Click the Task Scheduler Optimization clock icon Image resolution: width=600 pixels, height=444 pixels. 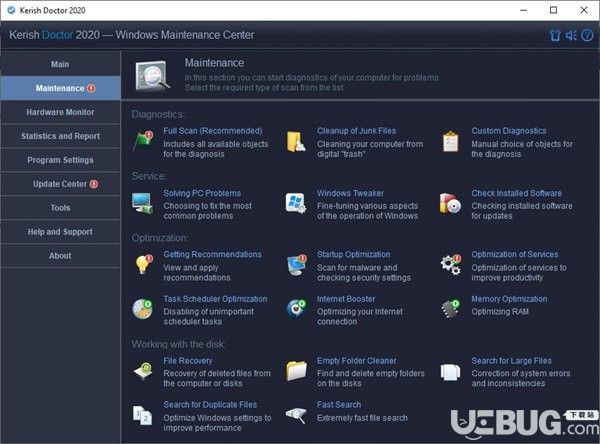tap(142, 309)
